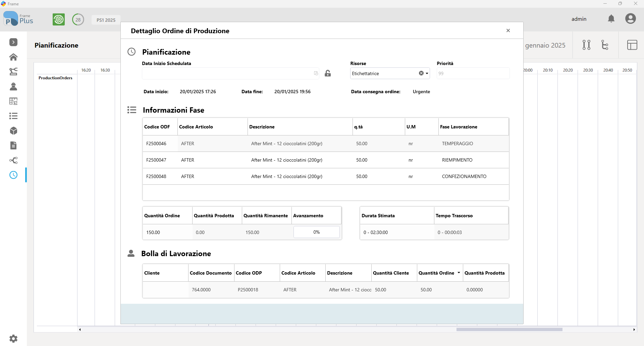This screenshot has height=346, width=644.
Task: Open the Risorse Etichettatrice dropdown arrow
Action: [x=427, y=73]
